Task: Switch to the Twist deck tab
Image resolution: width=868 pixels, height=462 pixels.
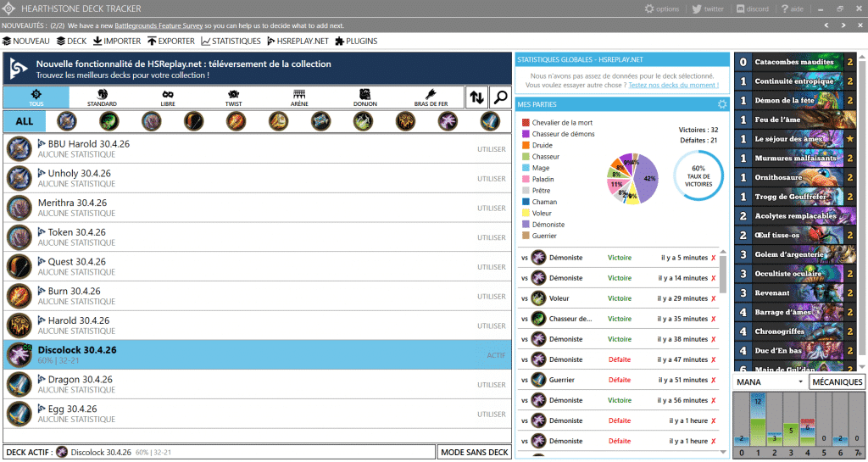Action: pos(234,97)
